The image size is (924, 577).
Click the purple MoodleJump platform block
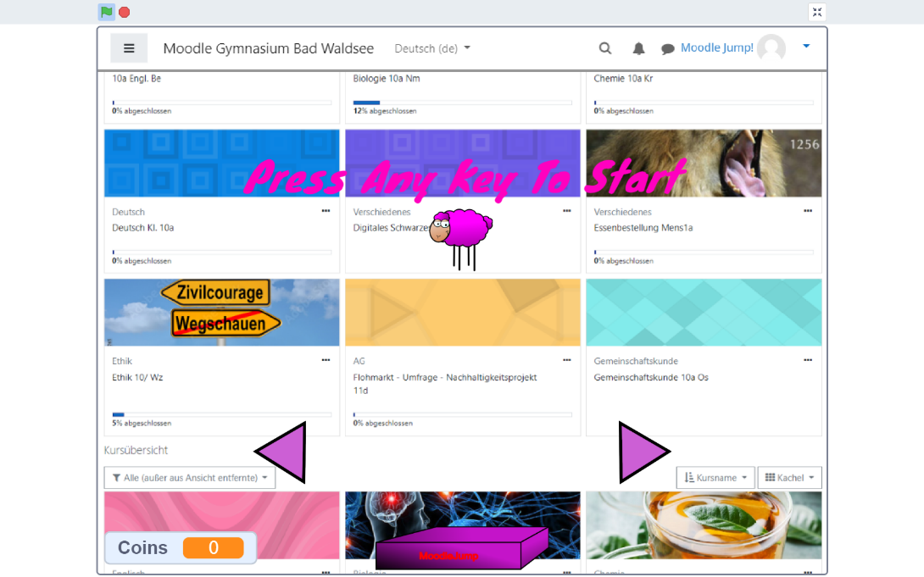462,549
